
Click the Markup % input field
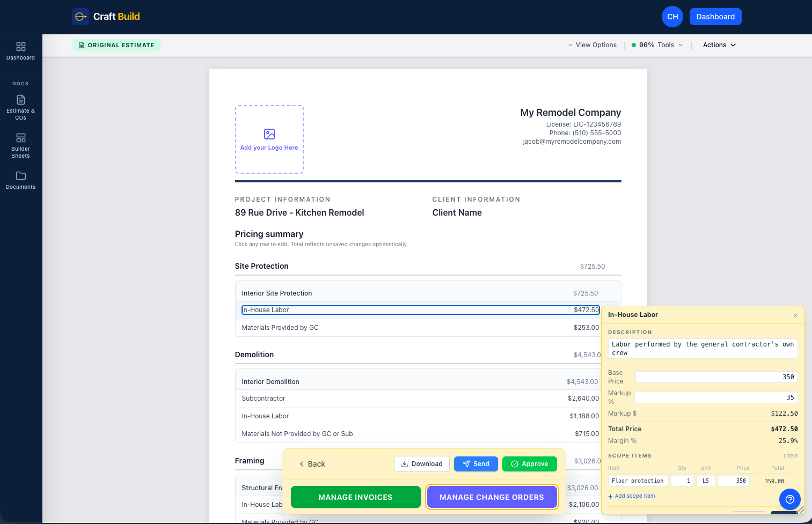(x=716, y=397)
